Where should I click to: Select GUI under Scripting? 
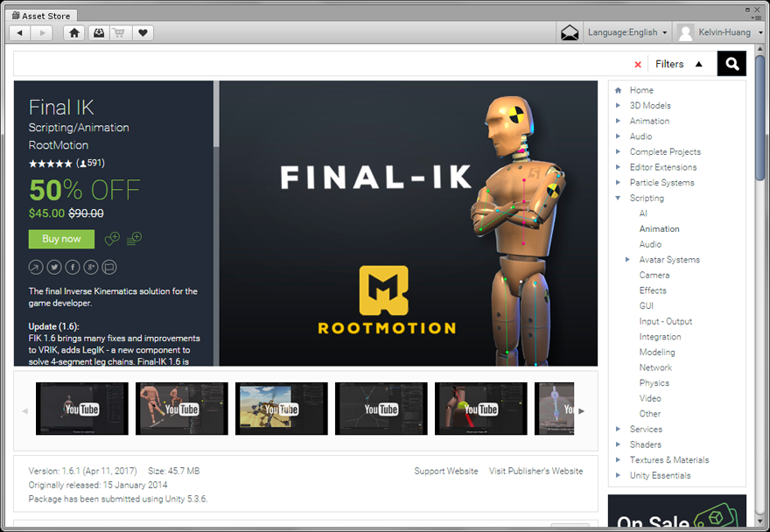tap(647, 305)
